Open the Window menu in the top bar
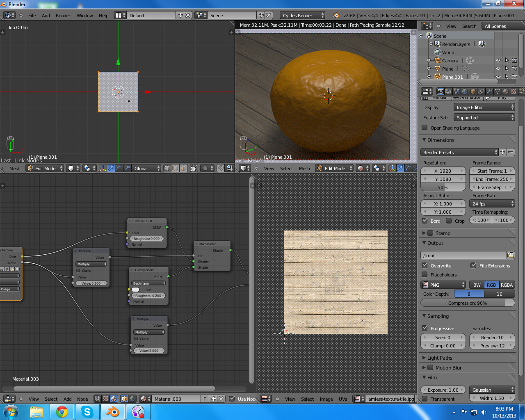The image size is (525, 420). (84, 16)
